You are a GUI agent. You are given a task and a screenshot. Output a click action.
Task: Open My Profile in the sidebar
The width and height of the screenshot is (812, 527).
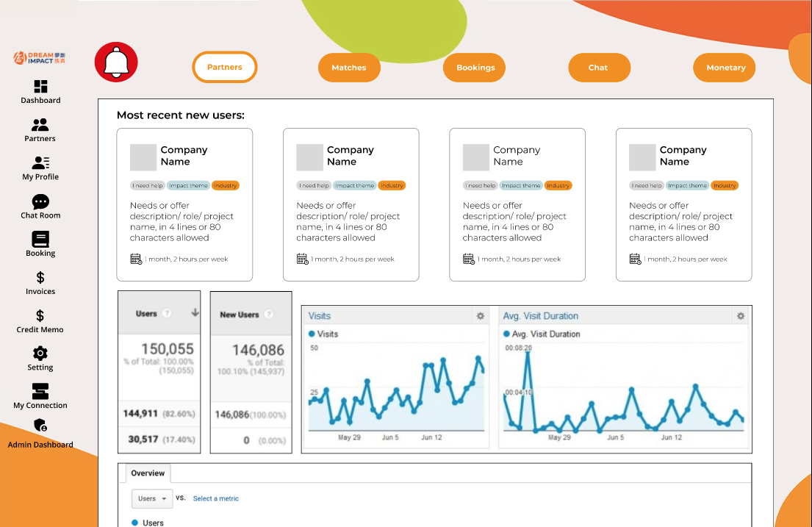pos(40,163)
